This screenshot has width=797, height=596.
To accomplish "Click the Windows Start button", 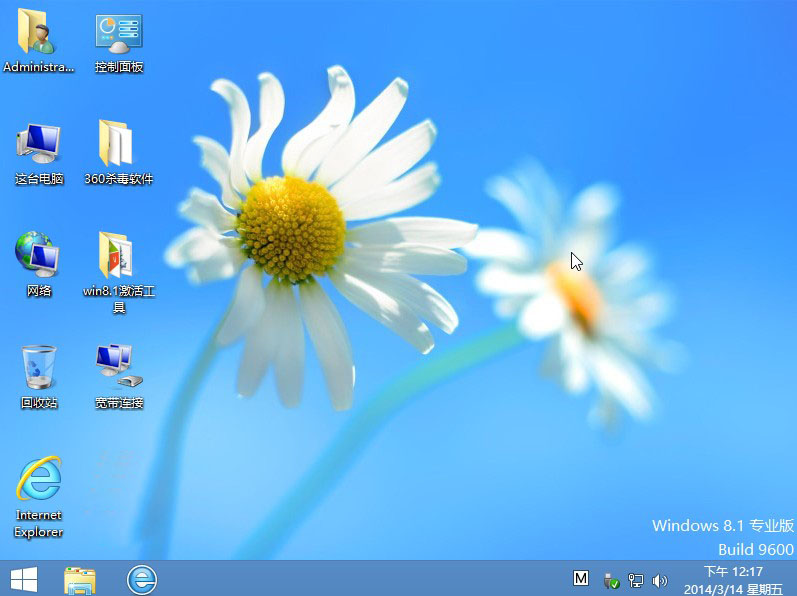I will (23, 578).
